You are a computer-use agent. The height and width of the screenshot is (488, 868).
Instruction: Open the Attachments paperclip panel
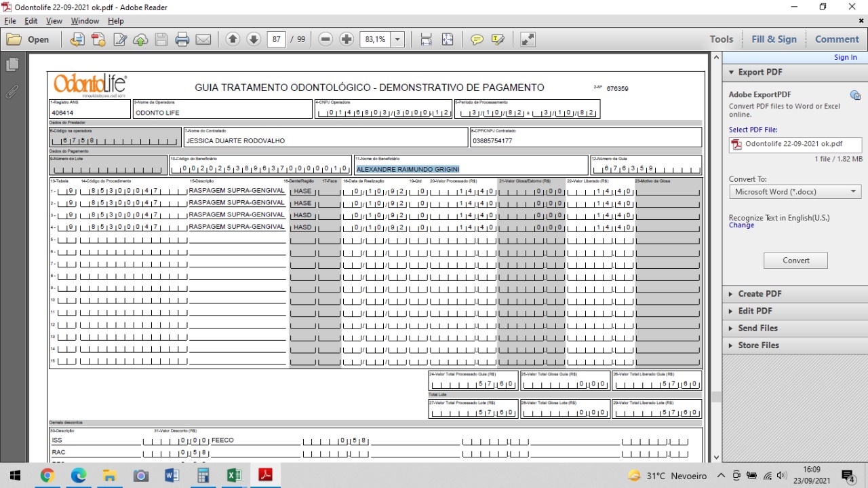click(x=12, y=92)
